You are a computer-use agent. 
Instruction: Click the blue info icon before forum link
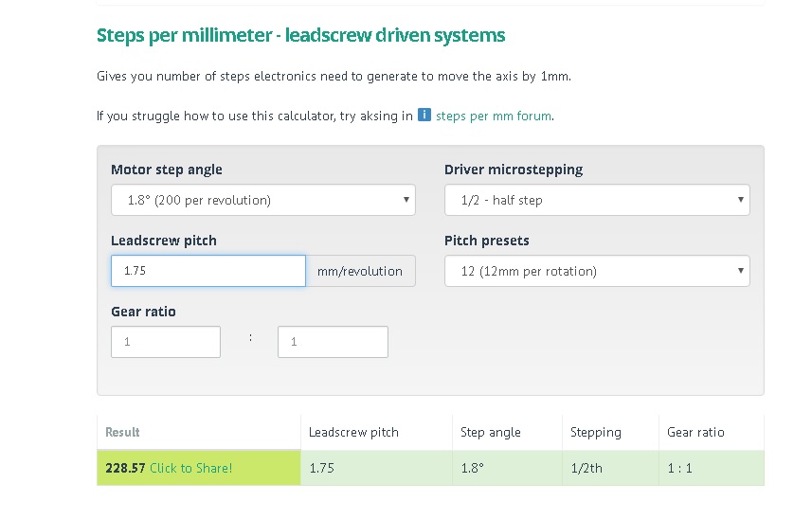coord(424,116)
